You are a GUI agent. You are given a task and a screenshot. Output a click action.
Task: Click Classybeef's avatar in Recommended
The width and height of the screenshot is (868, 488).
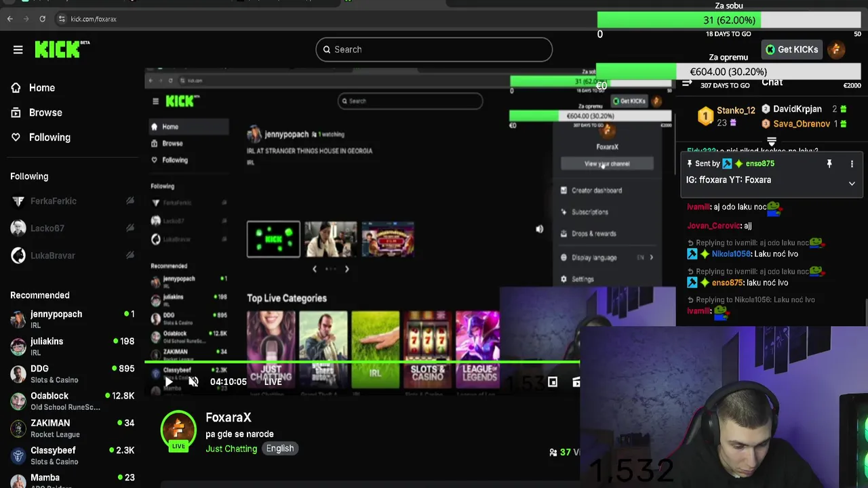coord(18,455)
